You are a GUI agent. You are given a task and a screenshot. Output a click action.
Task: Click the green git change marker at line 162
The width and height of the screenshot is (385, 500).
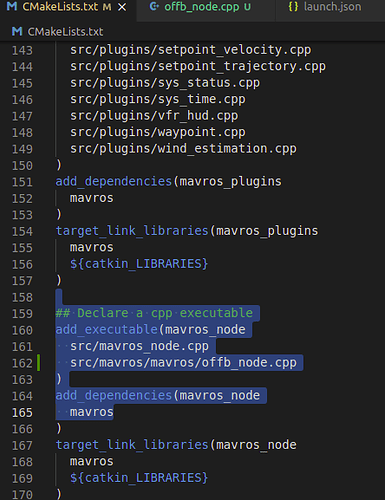pyautogui.click(x=39, y=363)
